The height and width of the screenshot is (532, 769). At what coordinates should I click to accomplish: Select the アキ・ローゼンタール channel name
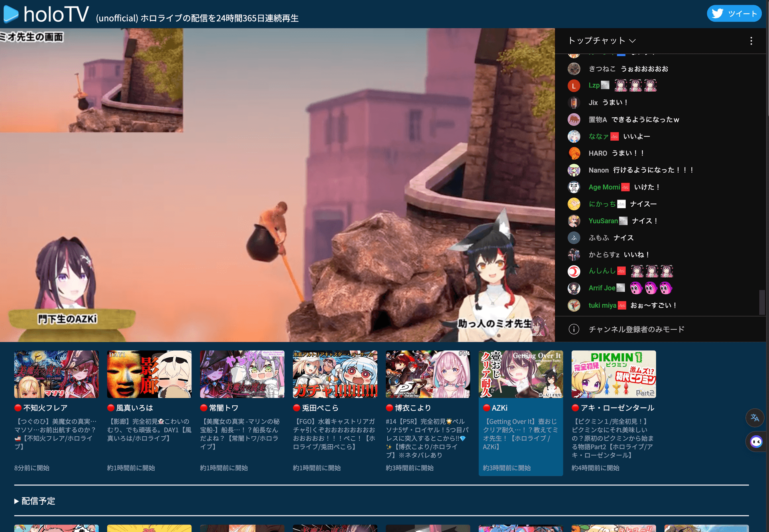pyautogui.click(x=618, y=408)
